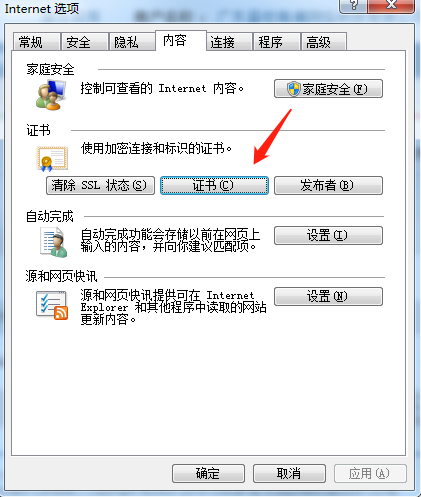Image resolution: width=421 pixels, height=497 pixels.
Task: Click the help question mark icon
Action: coord(354,5)
